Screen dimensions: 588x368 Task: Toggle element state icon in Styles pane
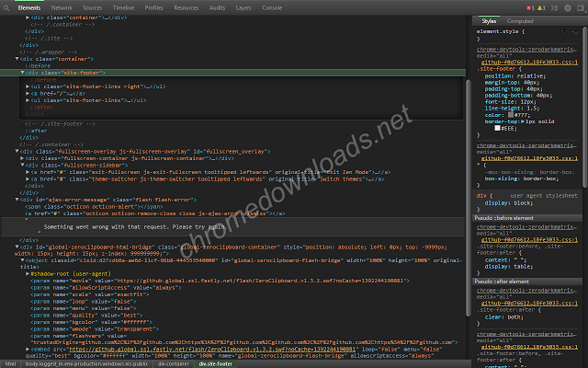[575, 32]
